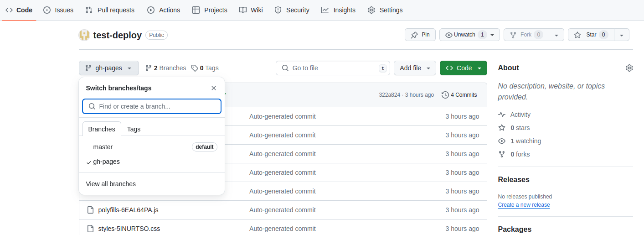Open the styles-5INURTSO.css file
Viewport: 644px width, 235px height.
[129, 229]
